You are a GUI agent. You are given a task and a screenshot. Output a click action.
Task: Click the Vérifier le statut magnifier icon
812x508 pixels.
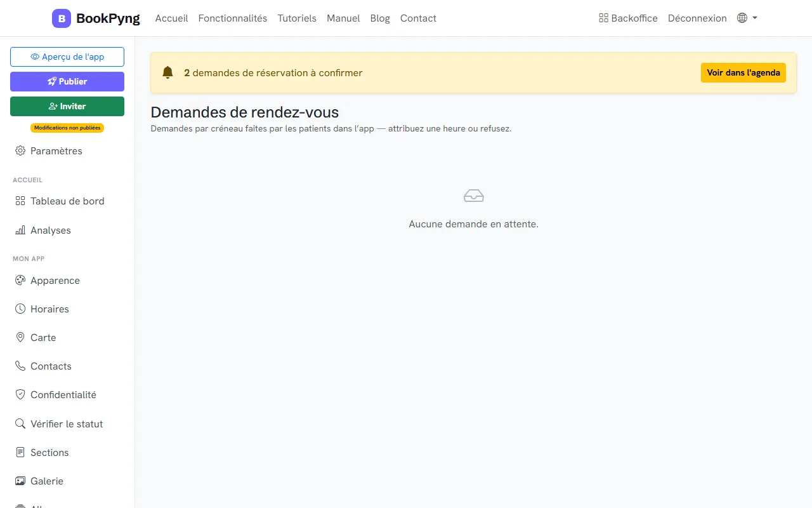20,424
